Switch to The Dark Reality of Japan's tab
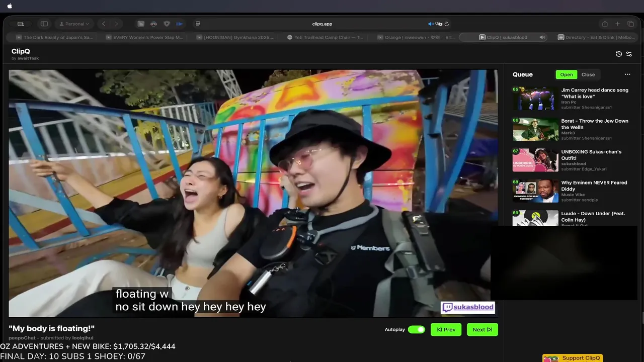The width and height of the screenshot is (644, 362). click(x=55, y=37)
